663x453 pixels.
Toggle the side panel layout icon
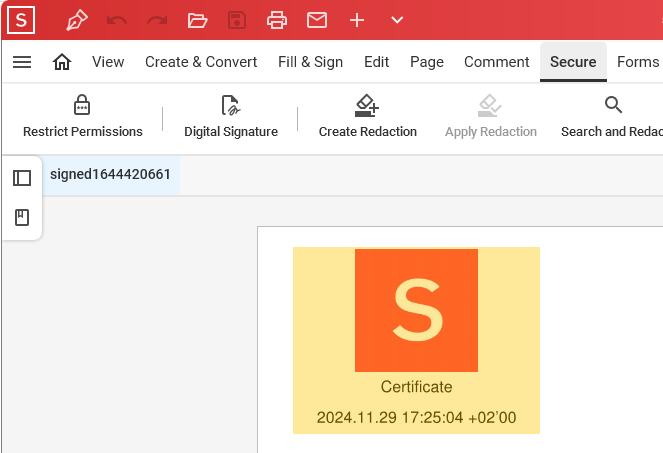click(22, 178)
